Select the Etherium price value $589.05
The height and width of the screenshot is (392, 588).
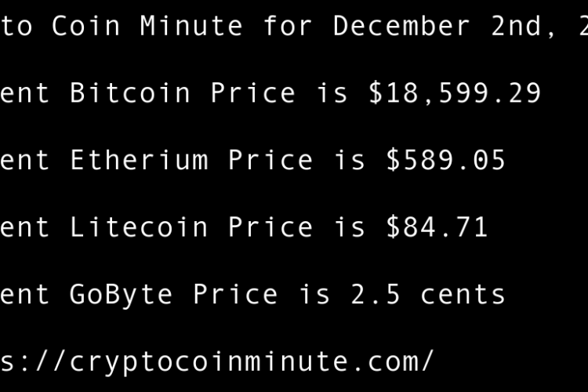pyautogui.click(x=445, y=161)
